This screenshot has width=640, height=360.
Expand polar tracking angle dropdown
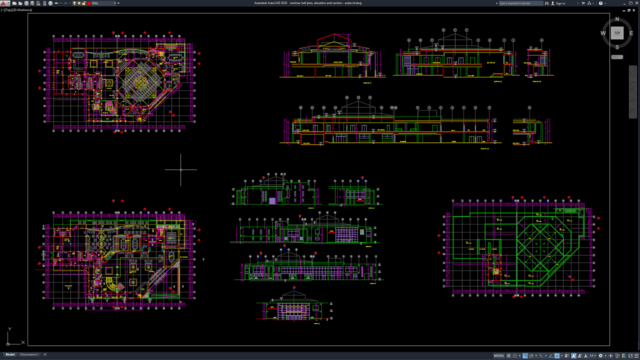536,356
